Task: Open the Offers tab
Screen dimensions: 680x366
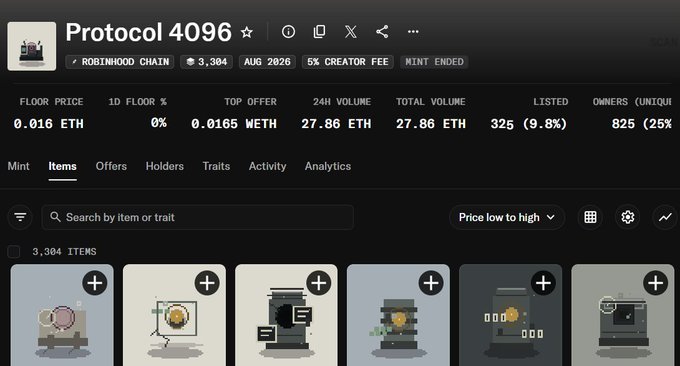Action: point(111,166)
